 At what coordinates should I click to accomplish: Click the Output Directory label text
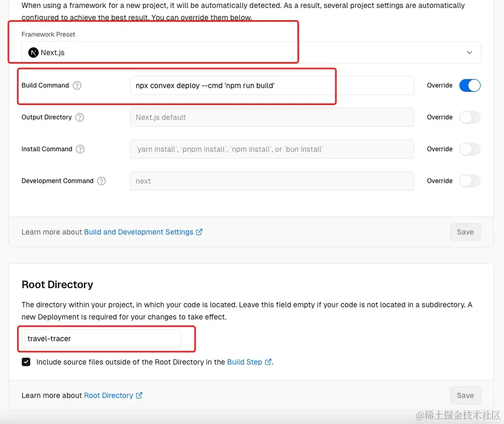coord(47,117)
